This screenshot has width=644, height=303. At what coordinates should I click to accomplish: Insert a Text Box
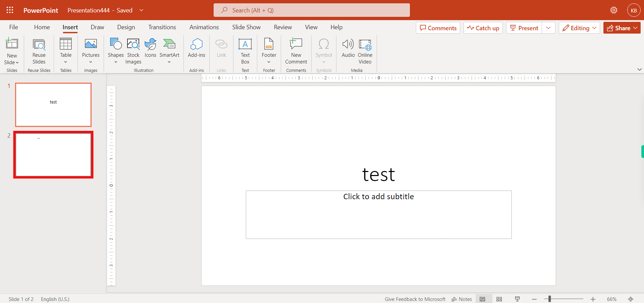click(245, 51)
